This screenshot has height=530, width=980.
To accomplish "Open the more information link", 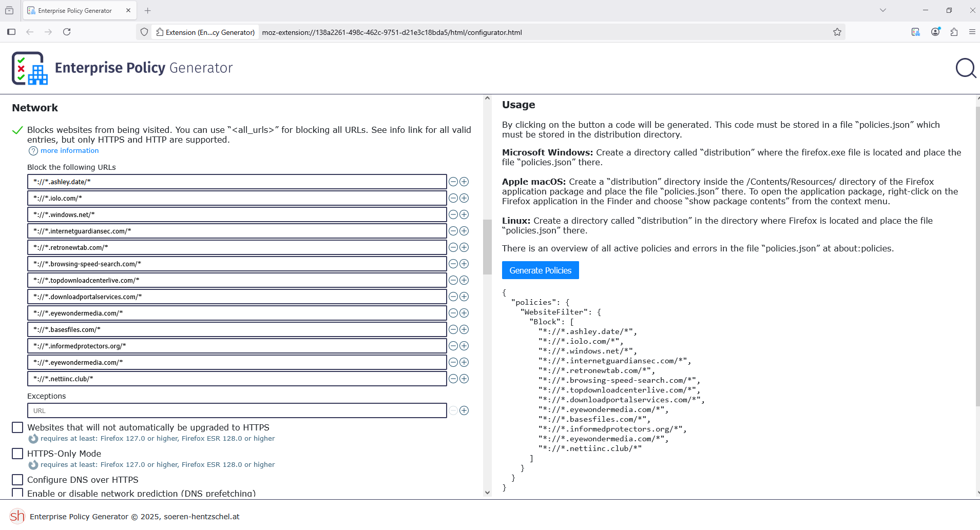I will pos(69,150).
